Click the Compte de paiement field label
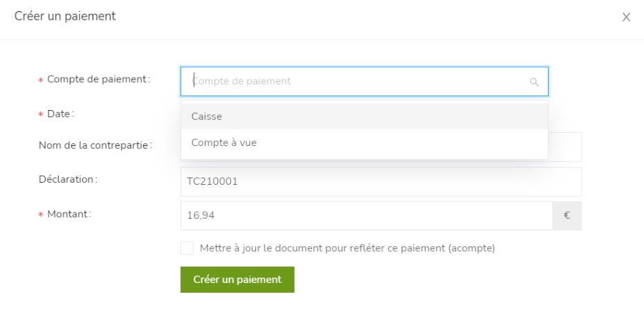 coord(98,79)
